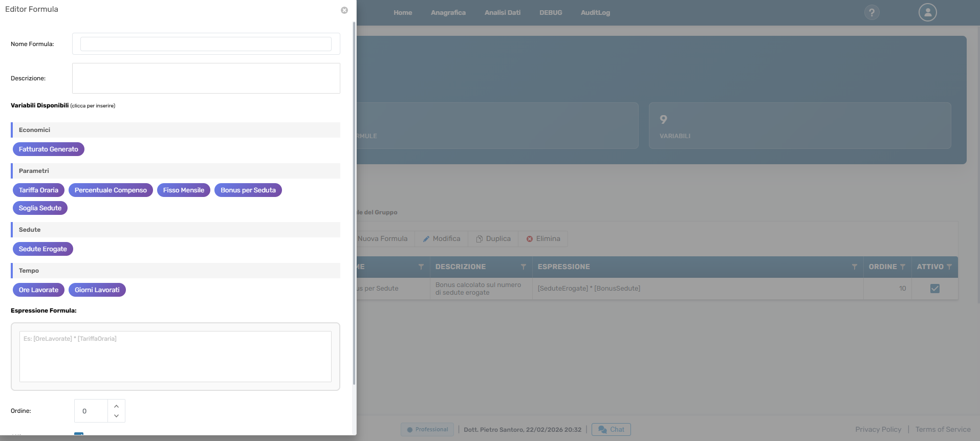Click the Duplica copy icon
This screenshot has width=980, height=441.
[480, 239]
